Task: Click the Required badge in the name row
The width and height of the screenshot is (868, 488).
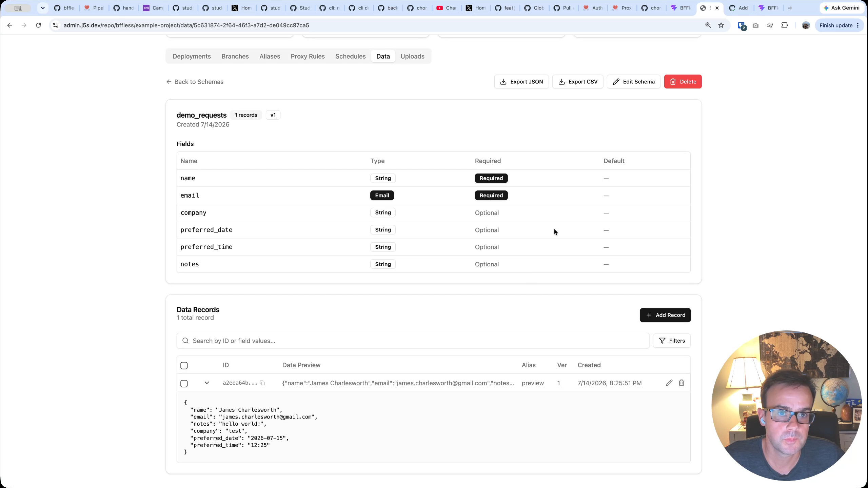Action: 491,178
